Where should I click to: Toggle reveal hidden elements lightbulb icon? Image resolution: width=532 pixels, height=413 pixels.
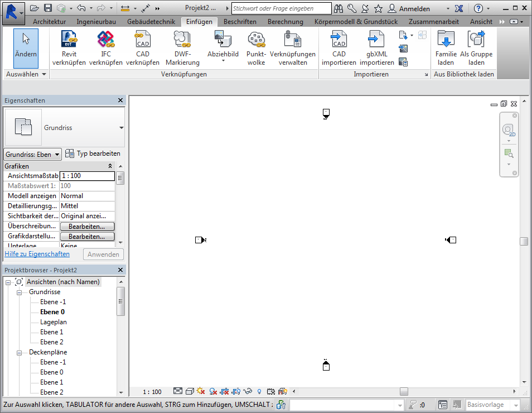click(x=259, y=392)
